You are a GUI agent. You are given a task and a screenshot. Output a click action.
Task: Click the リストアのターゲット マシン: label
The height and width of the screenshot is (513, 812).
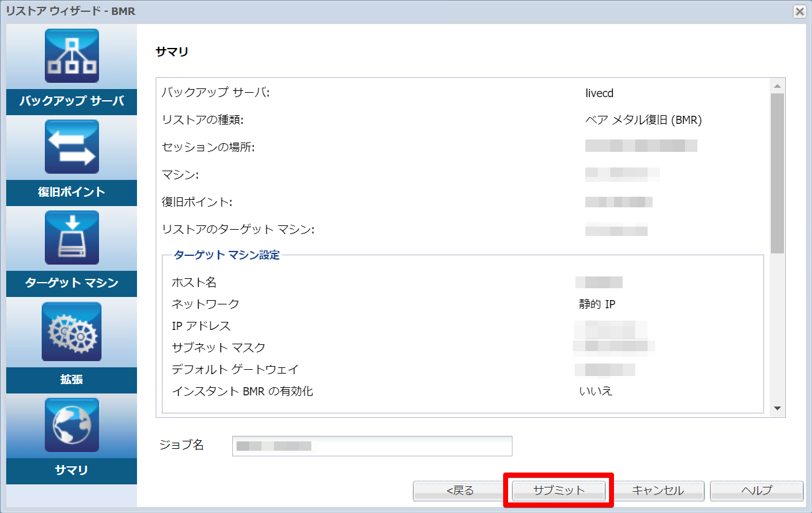[x=238, y=230]
